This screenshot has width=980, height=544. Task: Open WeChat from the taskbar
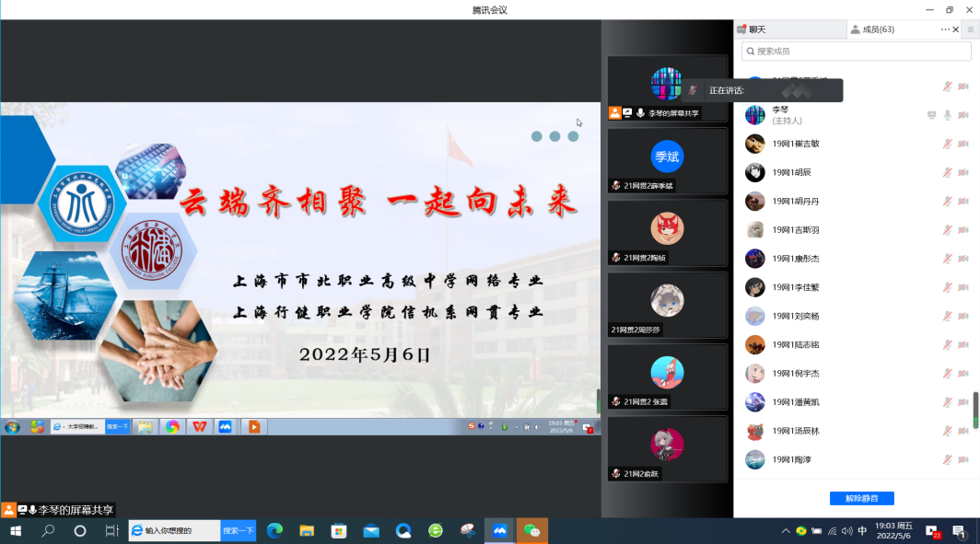pos(531,531)
